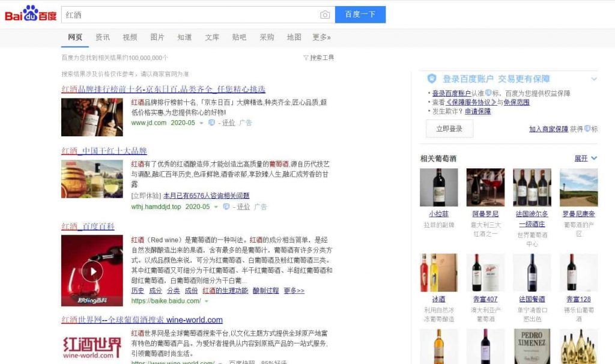Switch to the 视频 tab
The image size is (615, 364).
(x=130, y=37)
